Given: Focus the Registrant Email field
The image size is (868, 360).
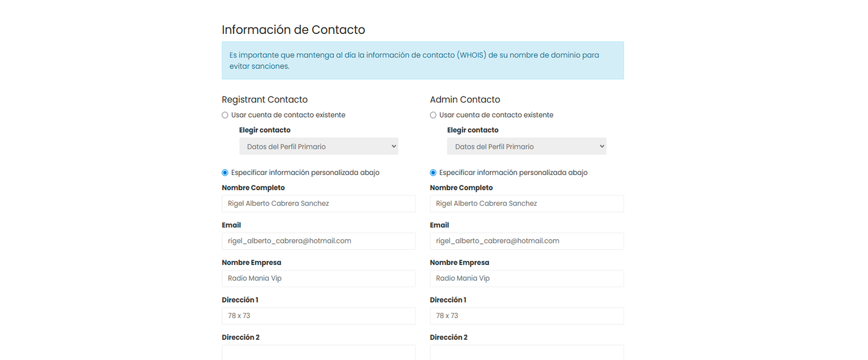Looking at the screenshot, I should point(318,241).
